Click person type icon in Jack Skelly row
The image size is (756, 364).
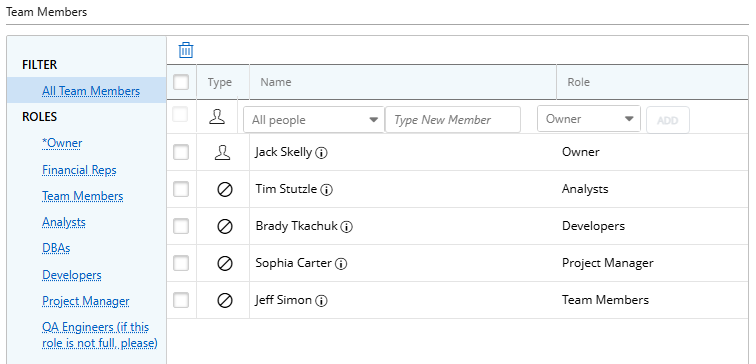pos(223,153)
